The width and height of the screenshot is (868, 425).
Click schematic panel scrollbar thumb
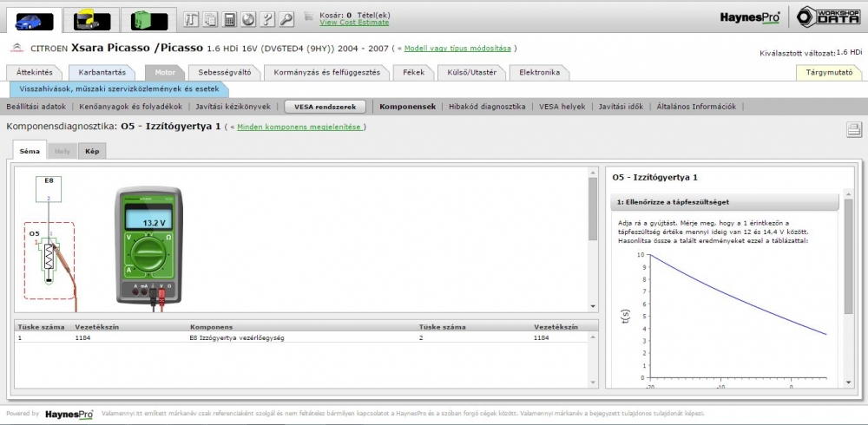593,209
